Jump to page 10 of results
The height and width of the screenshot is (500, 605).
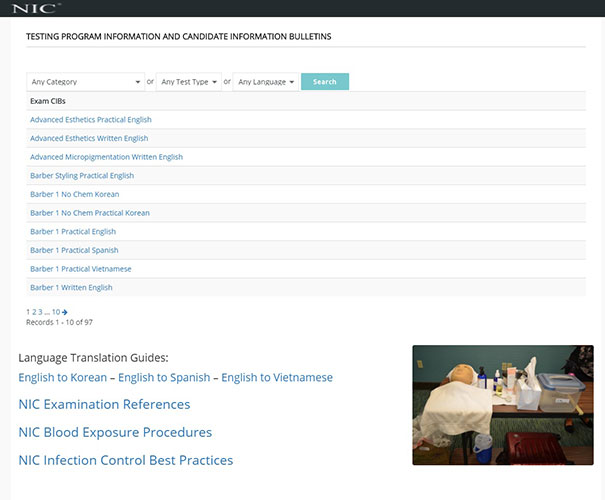(56, 312)
